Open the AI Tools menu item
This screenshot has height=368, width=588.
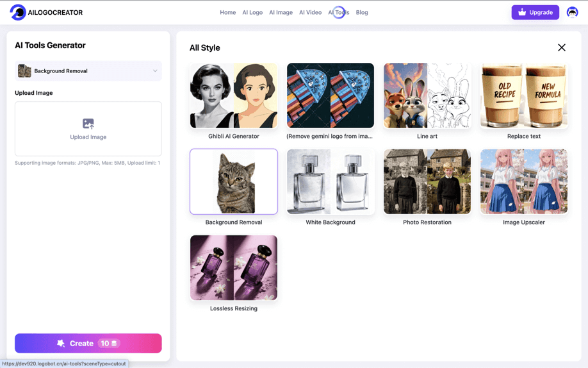pyautogui.click(x=339, y=12)
